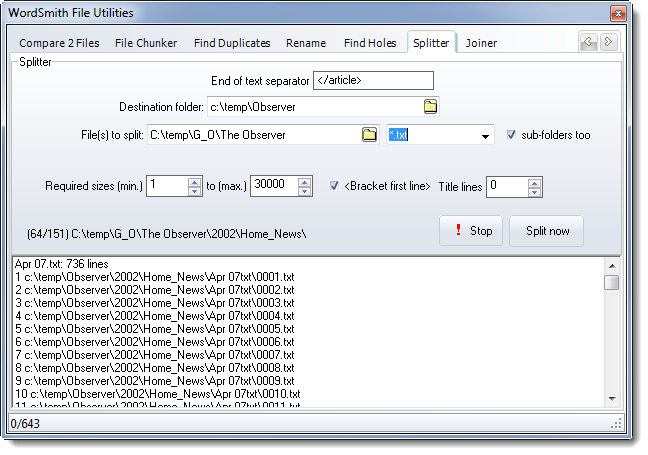Image resolution: width=648 pixels, height=455 pixels.
Task: Browse for files to split folder icon
Action: coord(369,134)
